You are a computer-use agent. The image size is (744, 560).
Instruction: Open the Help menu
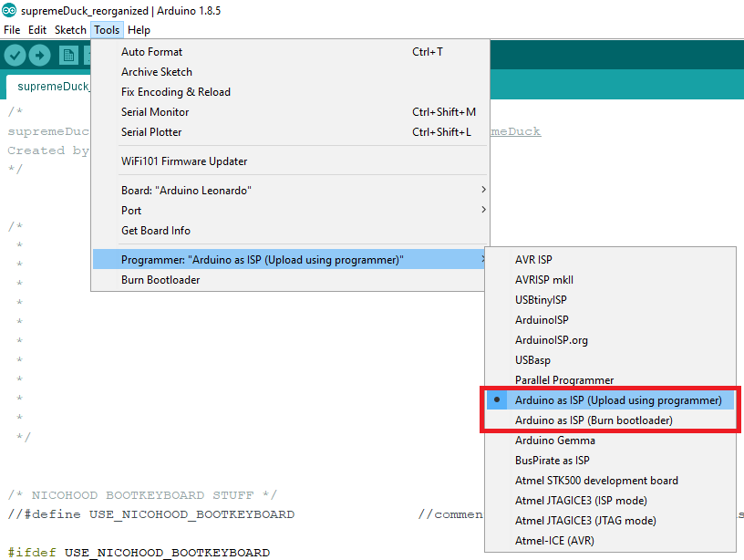pos(139,30)
